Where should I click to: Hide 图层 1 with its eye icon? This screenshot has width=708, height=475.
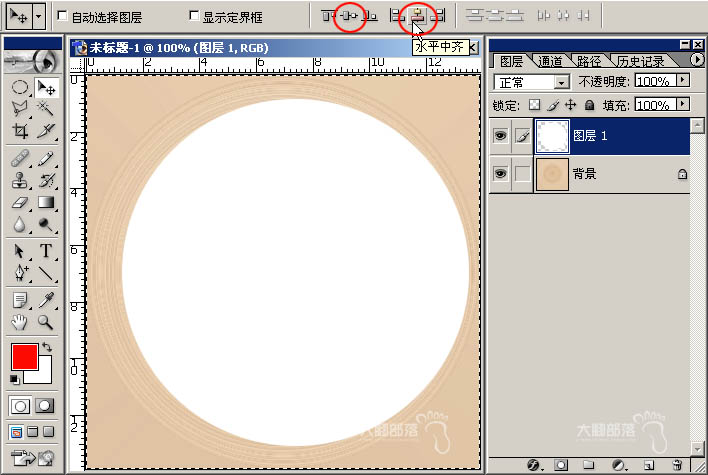pyautogui.click(x=500, y=135)
